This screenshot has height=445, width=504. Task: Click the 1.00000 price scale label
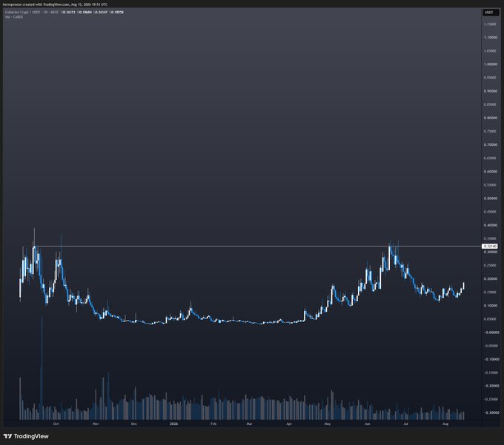pyautogui.click(x=490, y=64)
